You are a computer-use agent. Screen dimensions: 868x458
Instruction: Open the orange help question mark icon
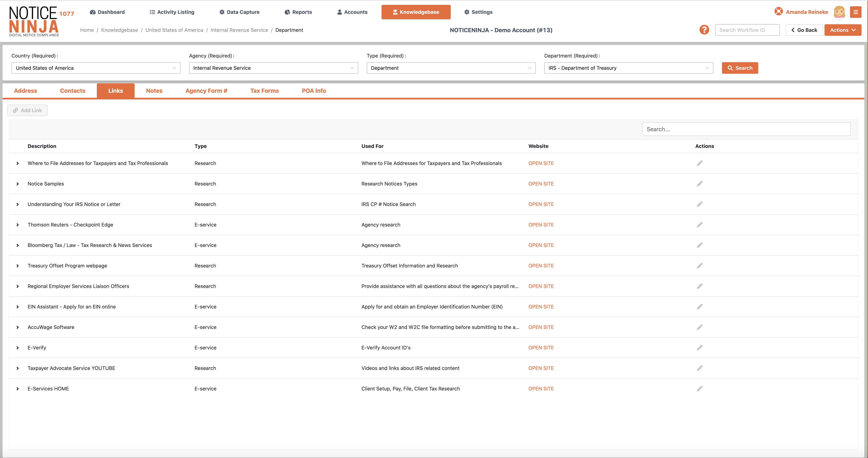pos(704,30)
